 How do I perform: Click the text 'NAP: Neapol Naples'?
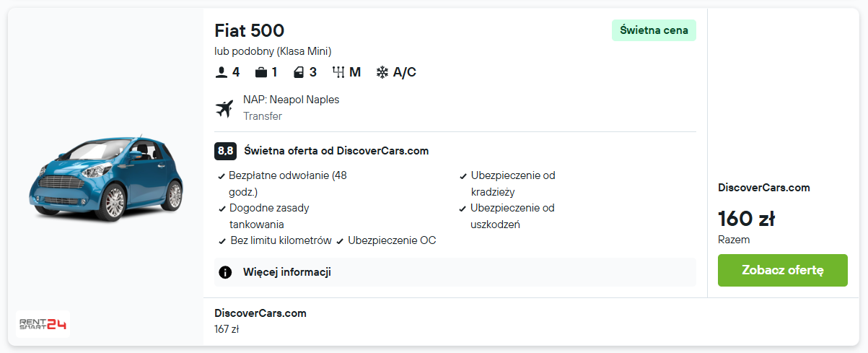pos(291,100)
